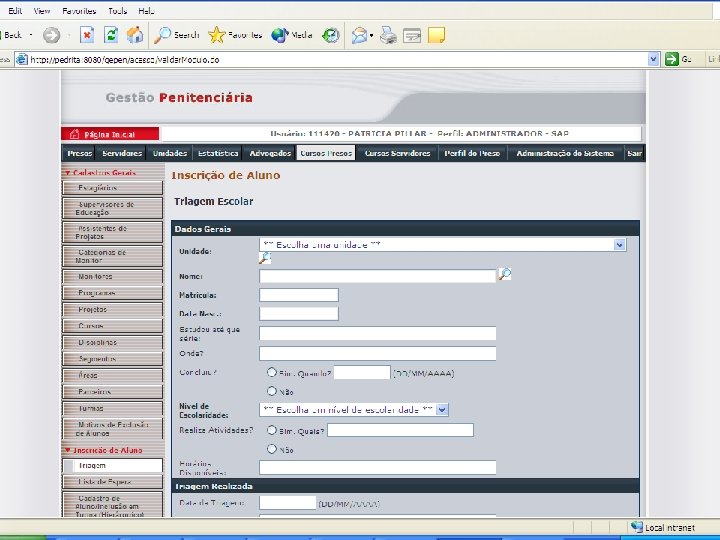
Task: Open the Edit menu
Action: 15,11
